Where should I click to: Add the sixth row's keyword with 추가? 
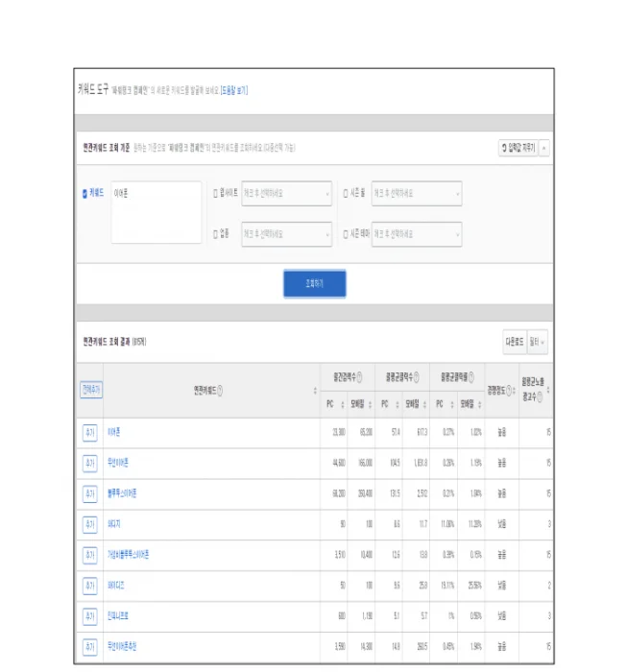[x=90, y=586]
